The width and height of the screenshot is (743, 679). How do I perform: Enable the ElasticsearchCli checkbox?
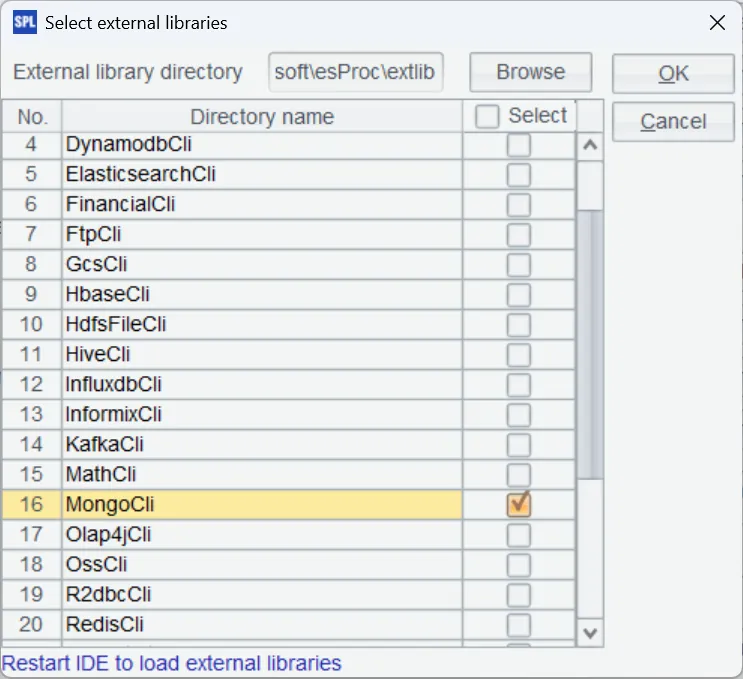point(518,175)
